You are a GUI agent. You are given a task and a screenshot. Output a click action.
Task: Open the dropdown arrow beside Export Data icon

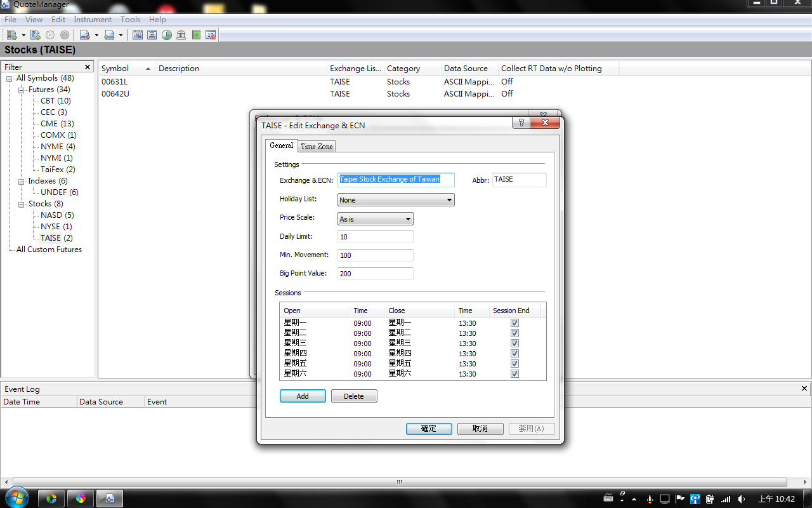[x=121, y=35]
